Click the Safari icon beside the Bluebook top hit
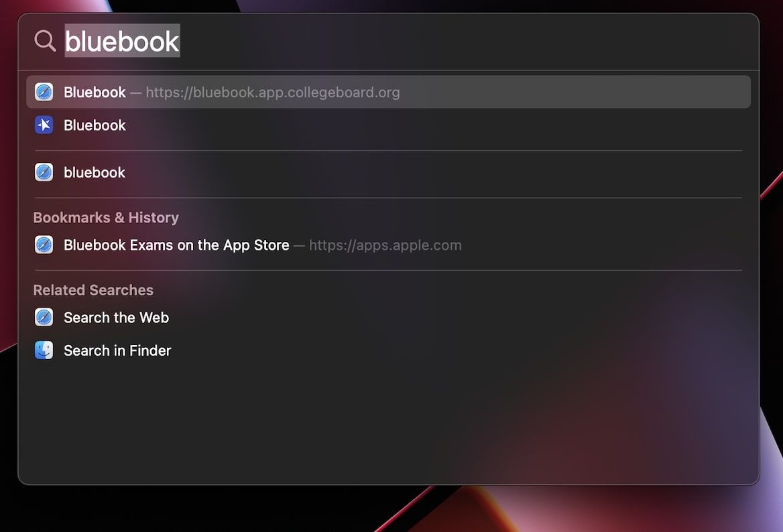 [x=44, y=92]
